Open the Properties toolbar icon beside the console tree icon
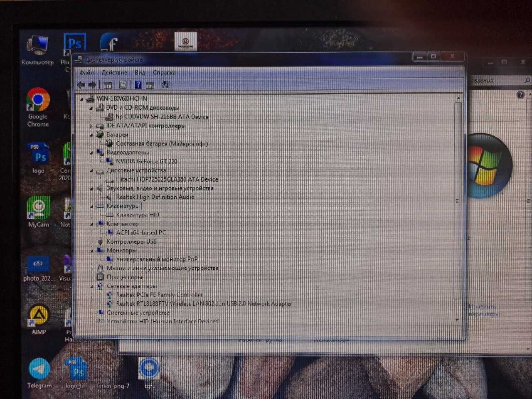Viewport: 532px width, 399px height. pyautogui.click(x=123, y=85)
